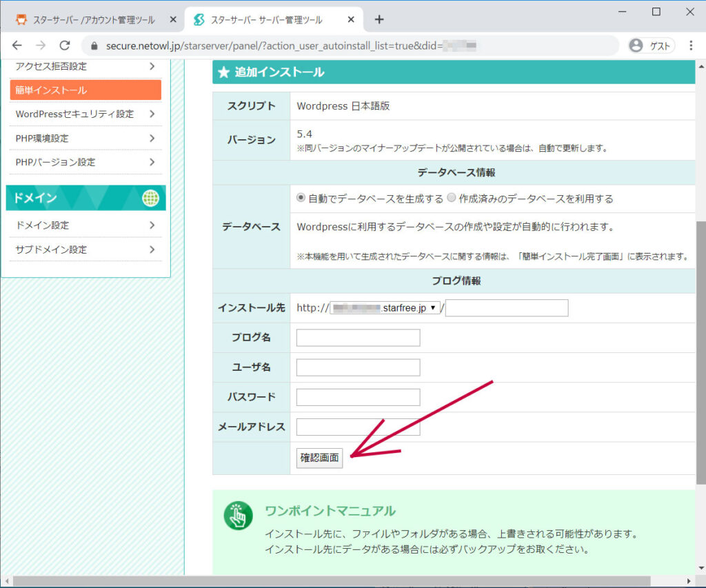706x588 pixels.
Task: Click the scroll down arrow
Action: (x=701, y=568)
